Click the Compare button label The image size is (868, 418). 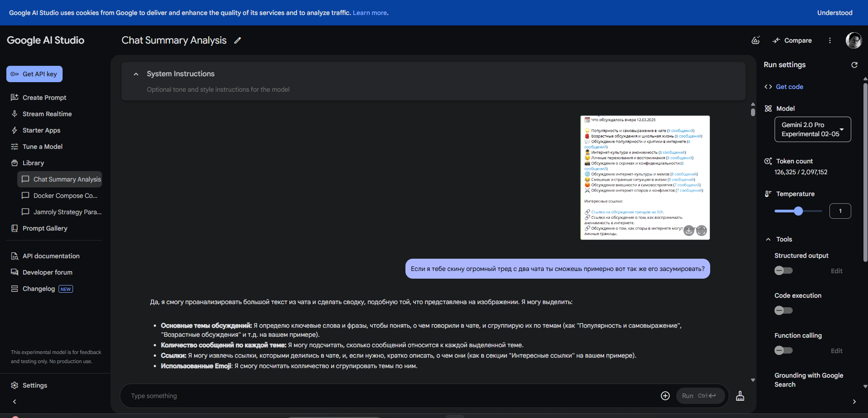(x=798, y=40)
